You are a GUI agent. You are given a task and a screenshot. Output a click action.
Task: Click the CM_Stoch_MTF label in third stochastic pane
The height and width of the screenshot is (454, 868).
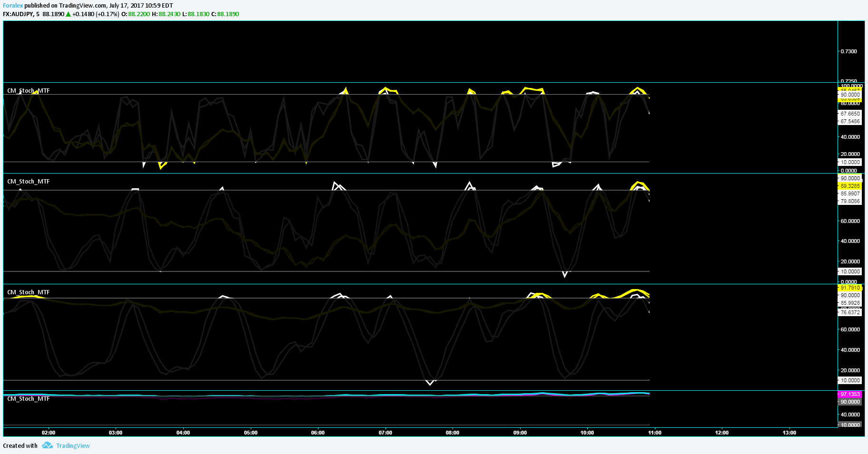[x=29, y=292]
